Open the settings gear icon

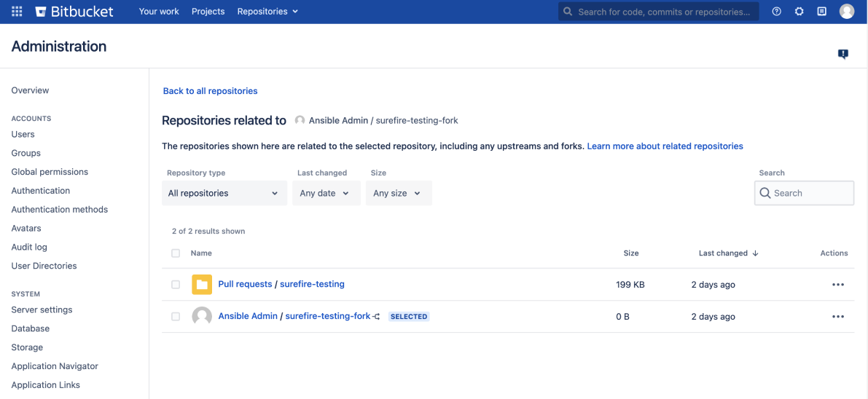(x=799, y=11)
